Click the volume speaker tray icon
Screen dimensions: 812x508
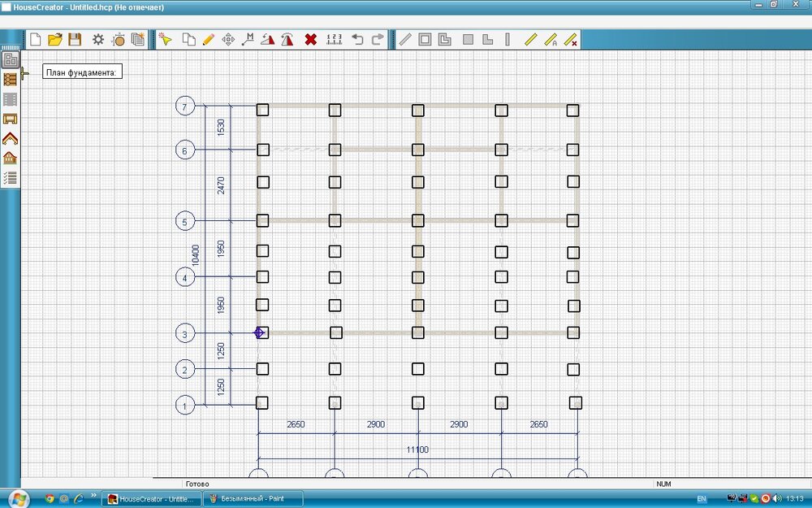point(777,499)
